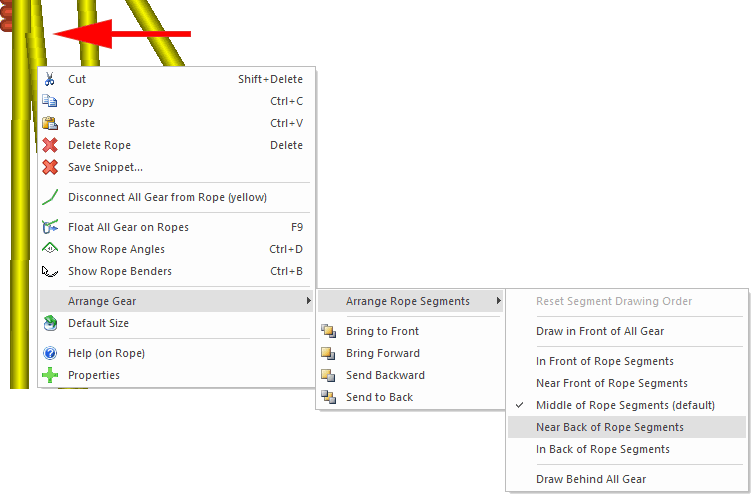Click the green plus Properties icon

click(50, 375)
